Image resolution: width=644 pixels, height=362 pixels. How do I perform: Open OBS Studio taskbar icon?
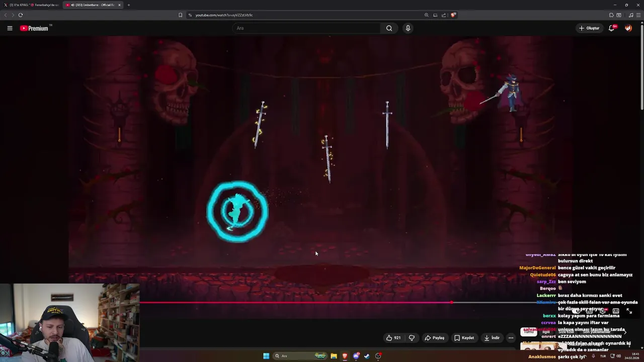pyautogui.click(x=378, y=356)
